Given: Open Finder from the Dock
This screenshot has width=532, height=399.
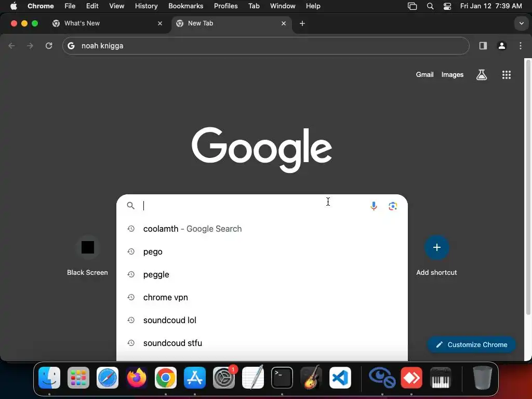Looking at the screenshot, I should tap(49, 378).
